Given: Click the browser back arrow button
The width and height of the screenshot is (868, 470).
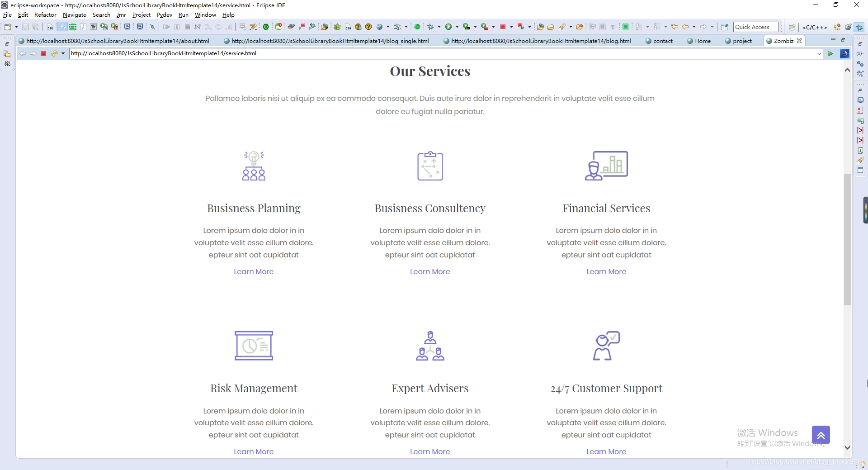Looking at the screenshot, I should tap(23, 53).
